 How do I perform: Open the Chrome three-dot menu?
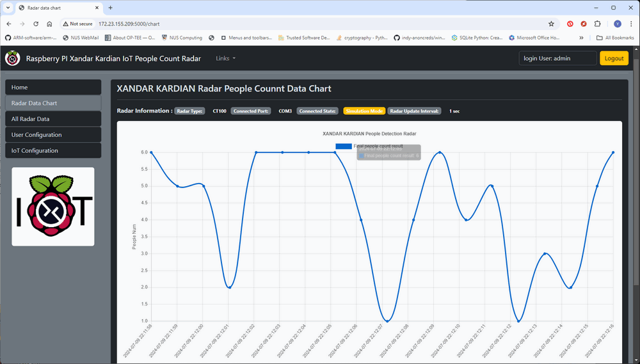point(631,24)
